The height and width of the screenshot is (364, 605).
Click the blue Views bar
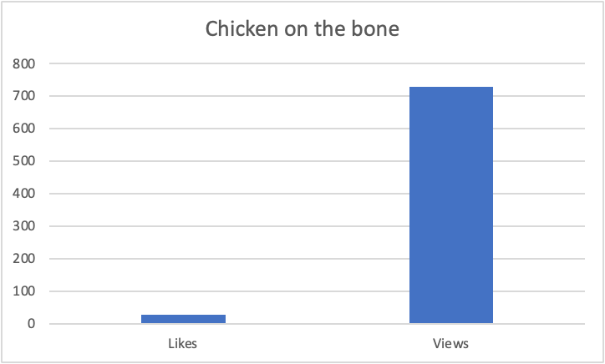tap(451, 205)
